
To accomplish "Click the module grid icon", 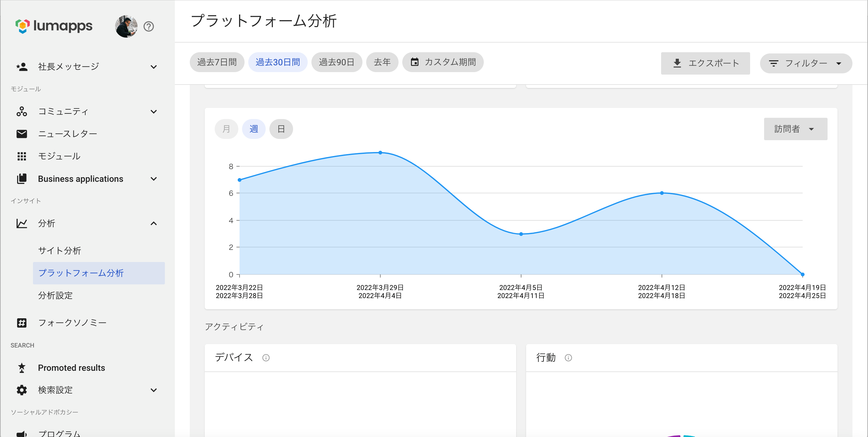I will [21, 156].
